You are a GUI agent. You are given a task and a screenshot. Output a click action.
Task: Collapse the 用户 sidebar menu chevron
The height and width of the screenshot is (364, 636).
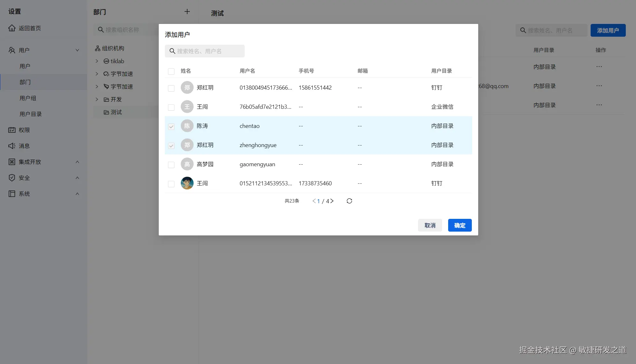[77, 50]
